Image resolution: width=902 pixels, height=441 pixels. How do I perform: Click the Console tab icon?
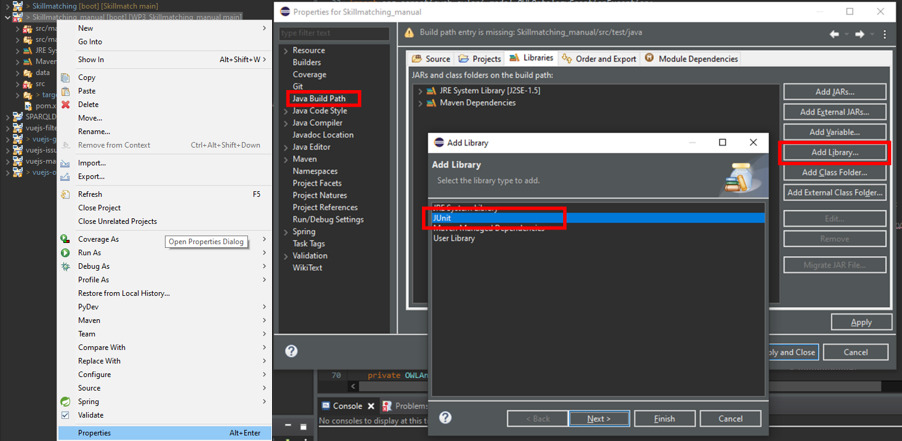[x=326, y=406]
